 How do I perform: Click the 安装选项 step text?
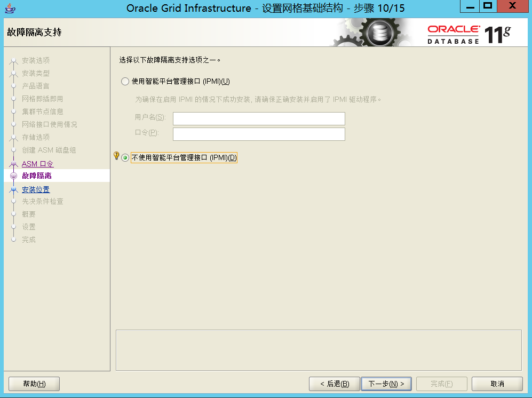36,60
